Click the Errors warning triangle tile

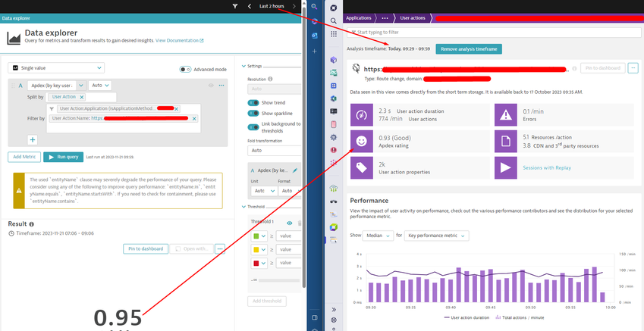coord(505,115)
